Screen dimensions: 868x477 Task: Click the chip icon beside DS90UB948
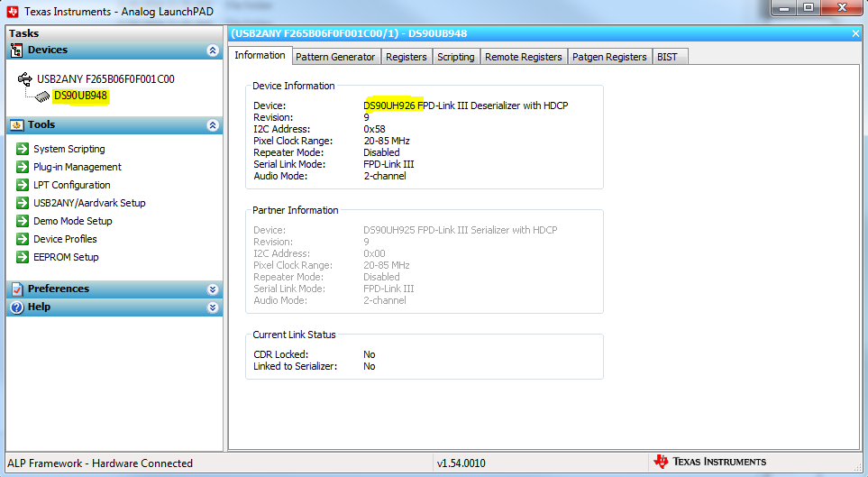point(42,97)
